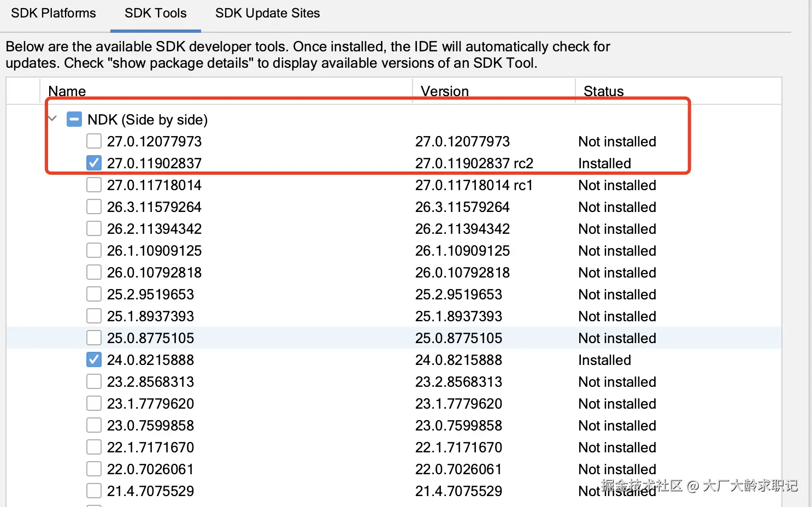Sort by the Name column header

tap(67, 91)
